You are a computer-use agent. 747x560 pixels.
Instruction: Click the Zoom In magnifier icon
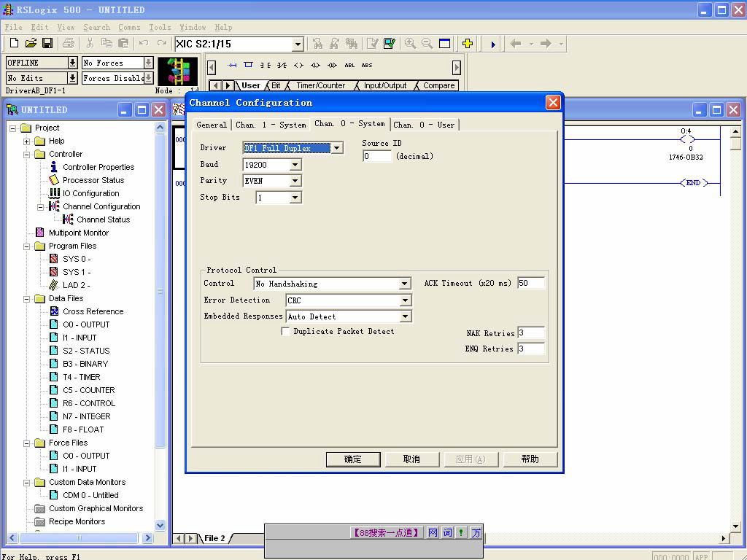(x=410, y=43)
